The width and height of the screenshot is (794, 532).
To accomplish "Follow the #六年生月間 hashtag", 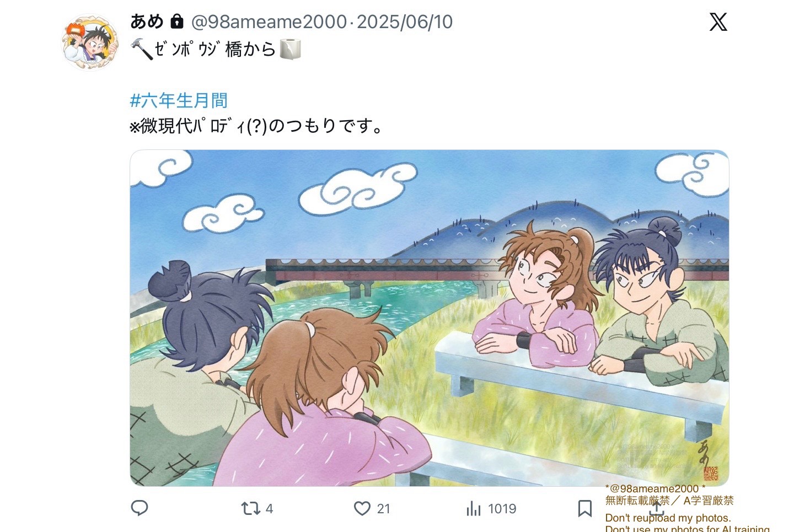I will point(179,100).
